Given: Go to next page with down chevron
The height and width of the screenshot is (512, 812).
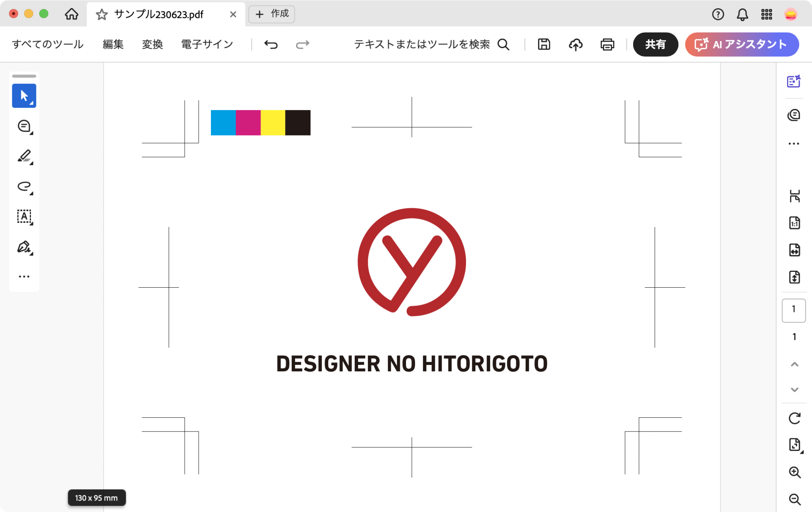Looking at the screenshot, I should tap(794, 390).
